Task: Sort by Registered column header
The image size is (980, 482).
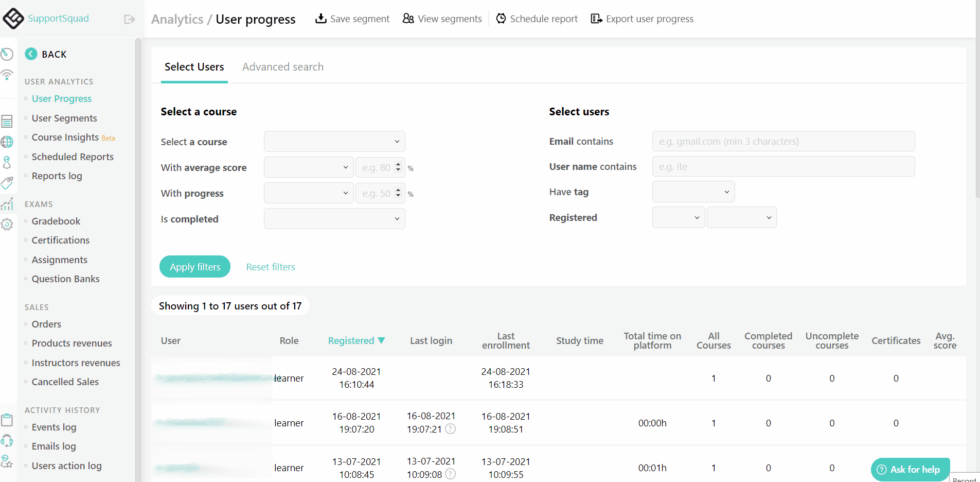Action: (356, 340)
